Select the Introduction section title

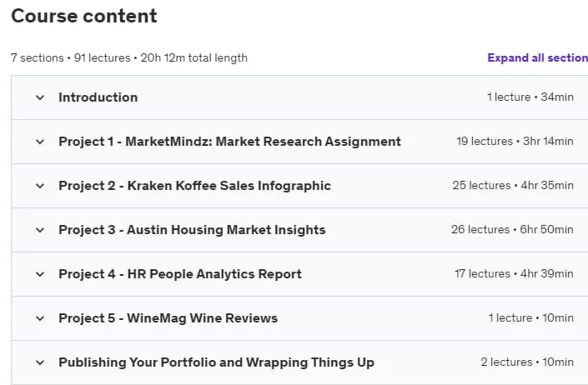[x=98, y=97]
